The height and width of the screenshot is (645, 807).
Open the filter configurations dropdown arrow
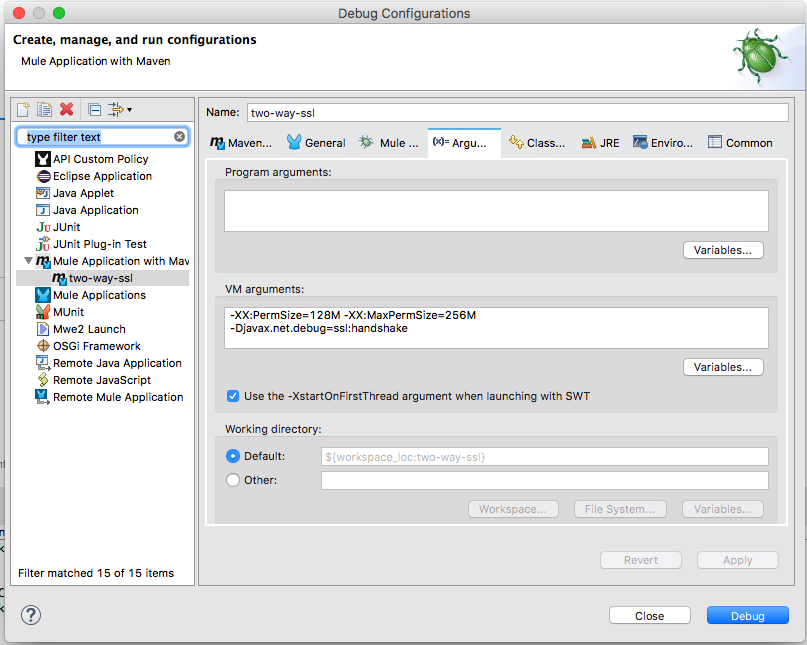[x=129, y=110]
